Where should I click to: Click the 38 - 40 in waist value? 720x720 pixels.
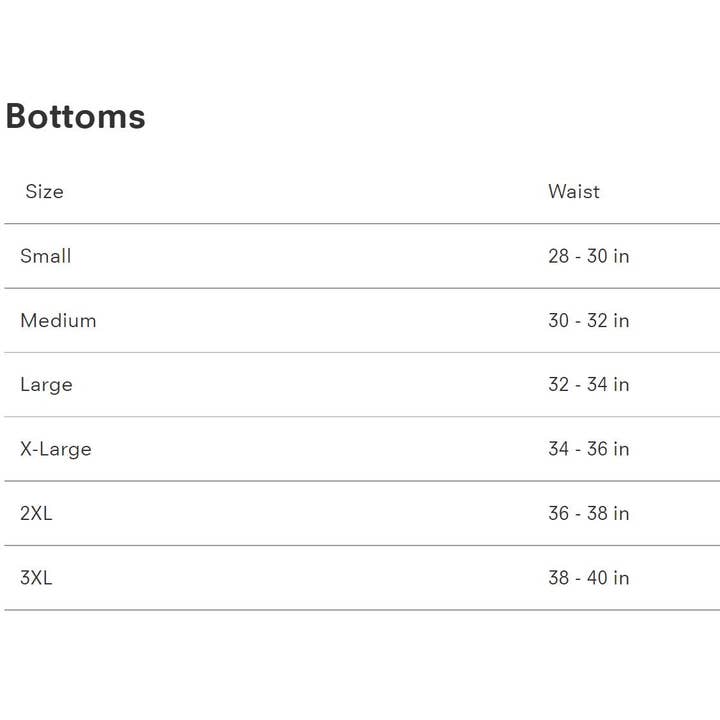588,578
